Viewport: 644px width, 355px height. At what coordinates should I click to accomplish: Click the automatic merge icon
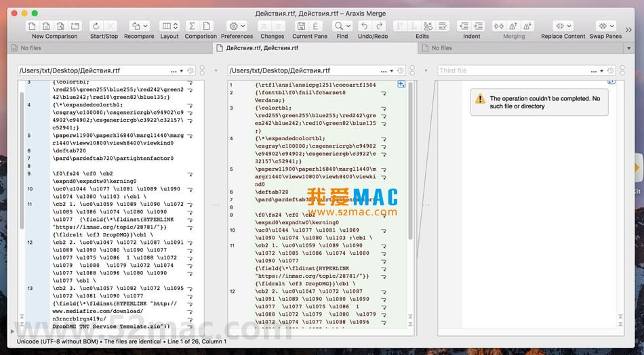pos(499,26)
